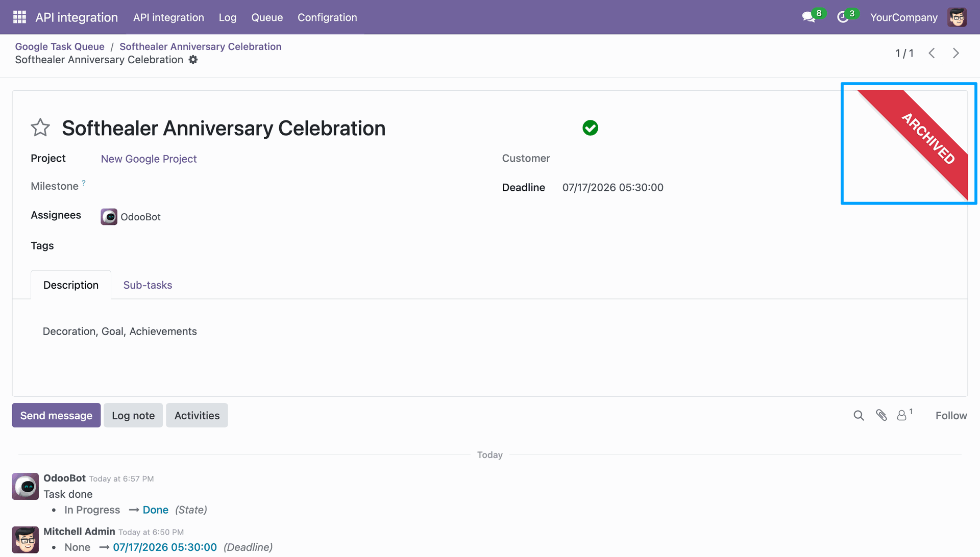This screenshot has width=980, height=557.
Task: Click the paperclip attachments icon
Action: coord(881,415)
